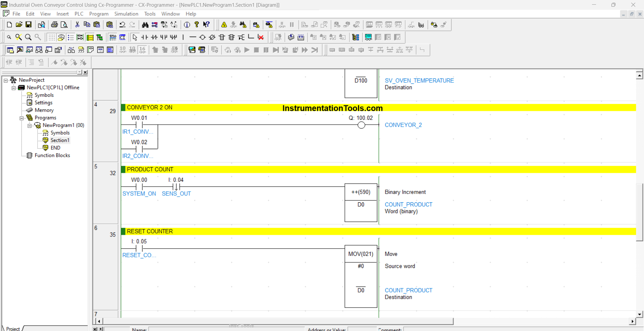The height and width of the screenshot is (331, 644).
Task: Click the New Horizontal line tool
Action: [193, 37]
